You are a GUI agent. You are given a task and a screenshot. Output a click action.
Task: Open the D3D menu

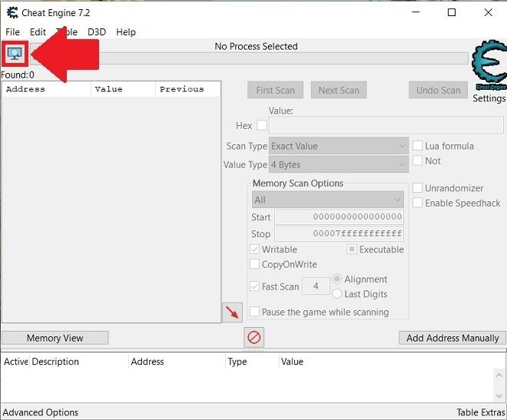click(x=97, y=32)
